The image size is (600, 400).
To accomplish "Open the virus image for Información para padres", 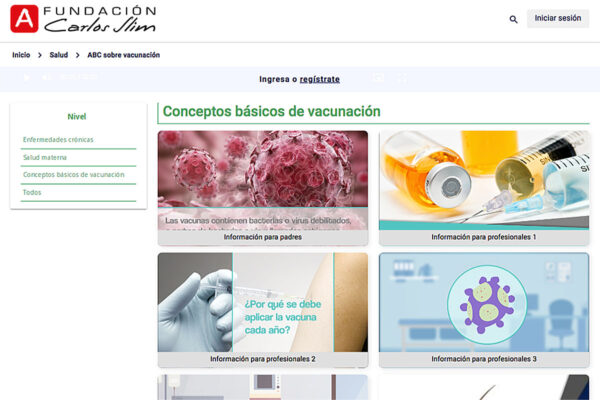I will [262, 180].
